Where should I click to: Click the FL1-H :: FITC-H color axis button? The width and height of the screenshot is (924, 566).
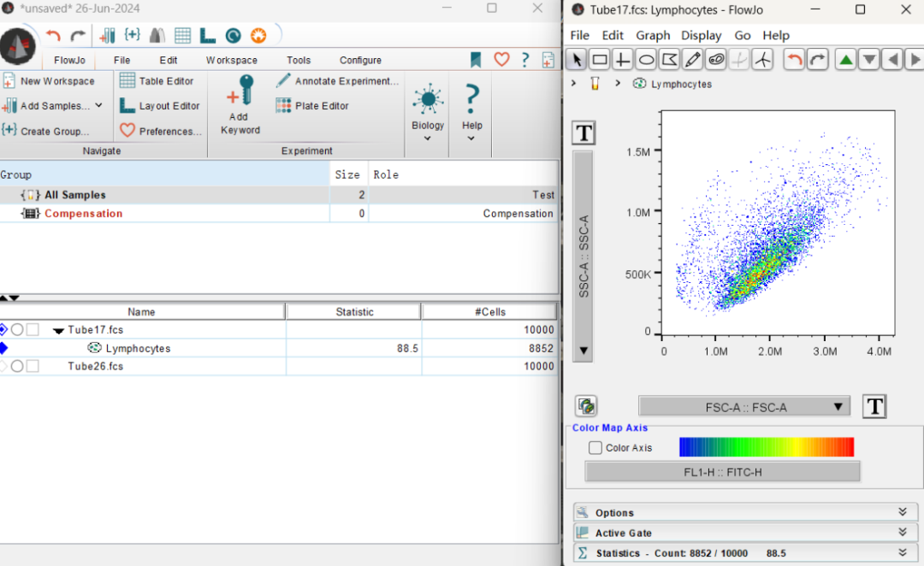tap(722, 472)
